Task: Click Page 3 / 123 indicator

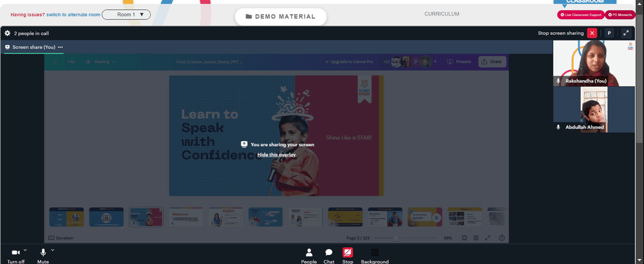Action: click(x=357, y=238)
